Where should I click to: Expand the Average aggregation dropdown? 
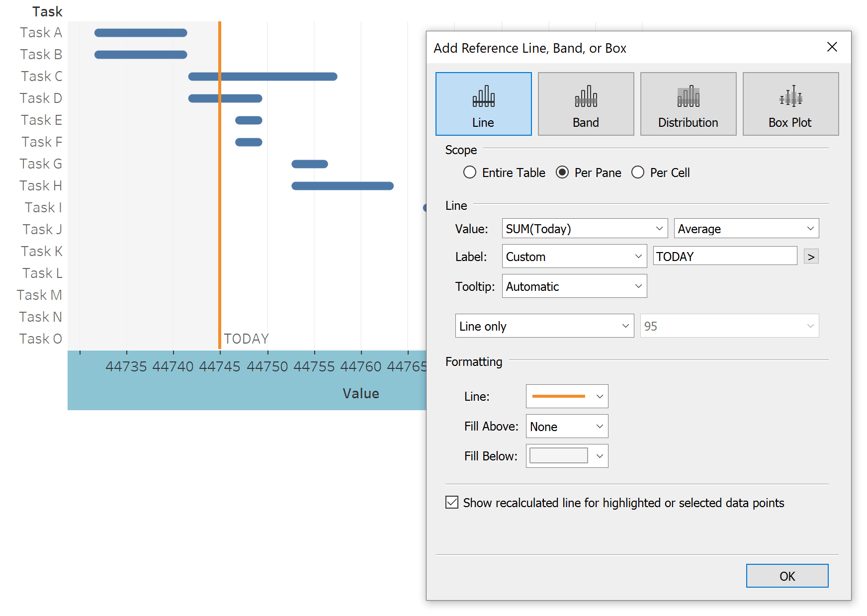(745, 228)
